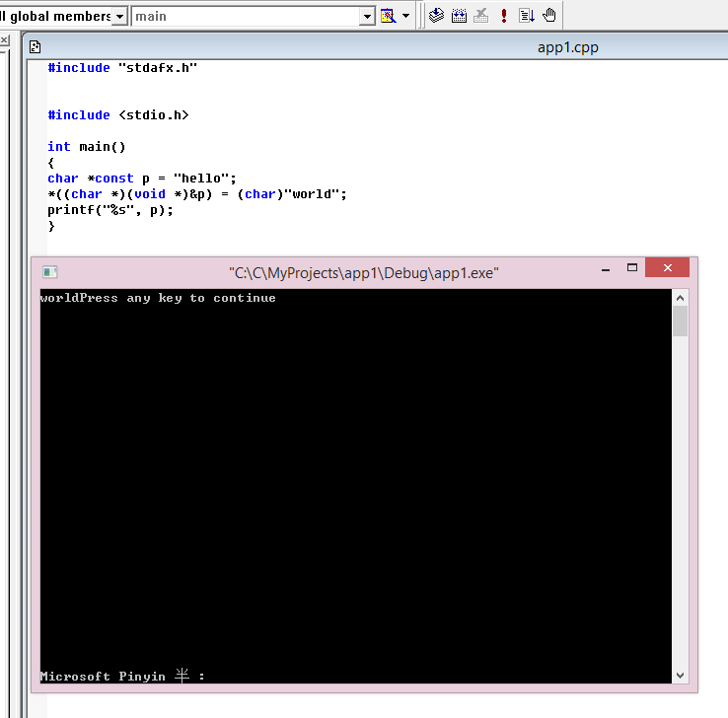Click the app1.cpp document icon
728x718 pixels.
click(x=35, y=47)
